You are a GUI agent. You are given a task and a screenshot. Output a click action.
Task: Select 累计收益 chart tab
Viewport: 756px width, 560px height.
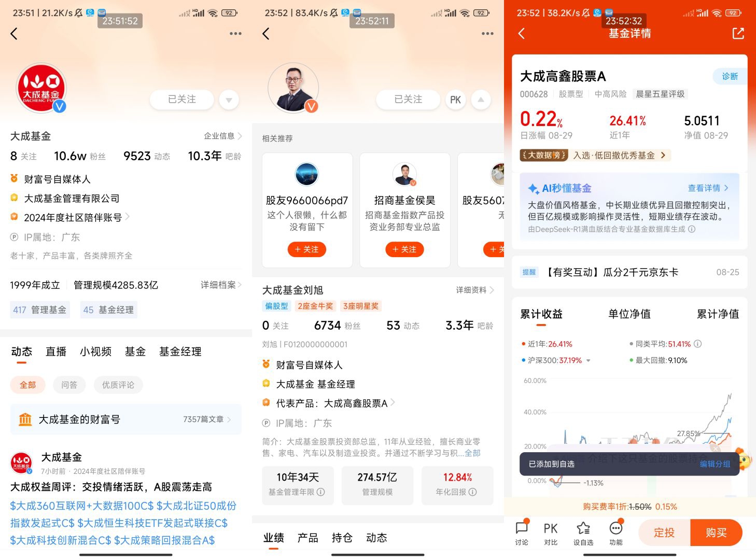coord(541,315)
